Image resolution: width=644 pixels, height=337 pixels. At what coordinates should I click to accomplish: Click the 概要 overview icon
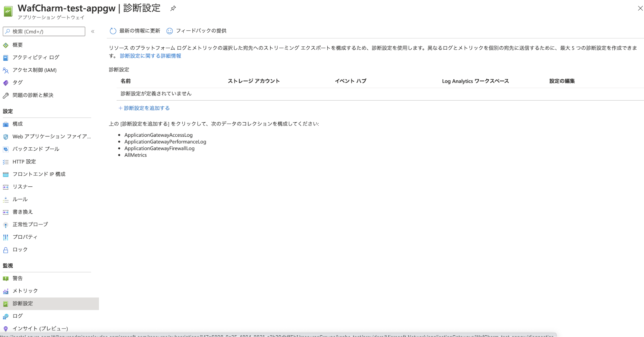coord(6,45)
